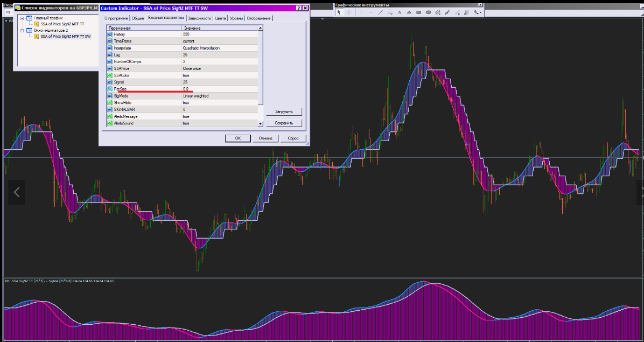
Task: Select 'SSA of Price SigNZ MTF TT SW' indicator
Action: tap(65, 37)
